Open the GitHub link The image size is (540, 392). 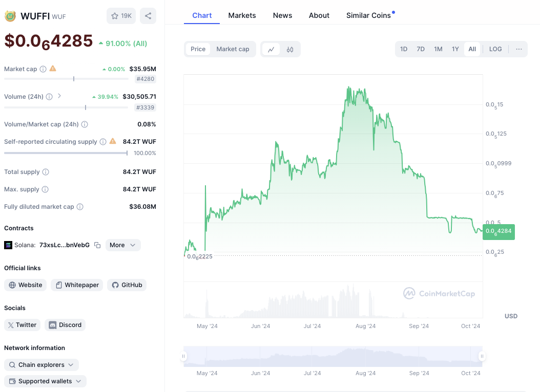(127, 285)
